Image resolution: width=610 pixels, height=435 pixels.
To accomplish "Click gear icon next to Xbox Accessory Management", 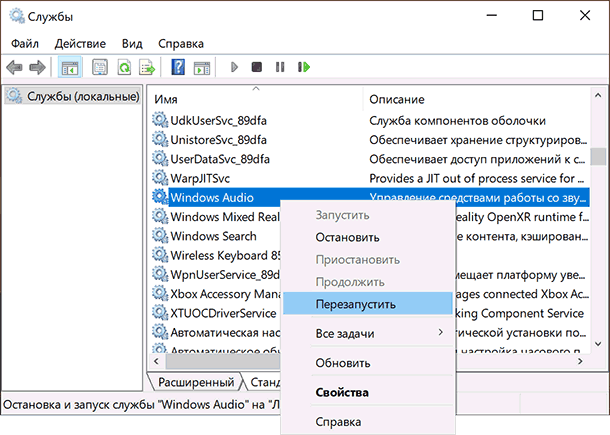I will (160, 293).
